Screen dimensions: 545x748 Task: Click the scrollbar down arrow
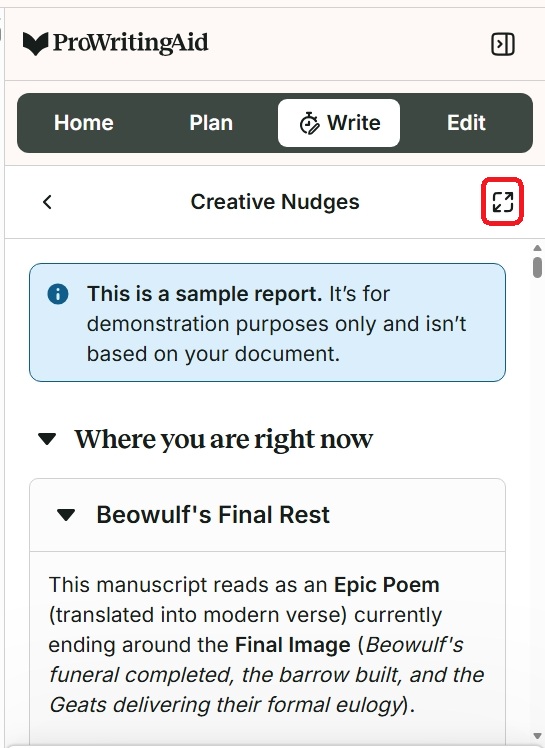(x=537, y=736)
